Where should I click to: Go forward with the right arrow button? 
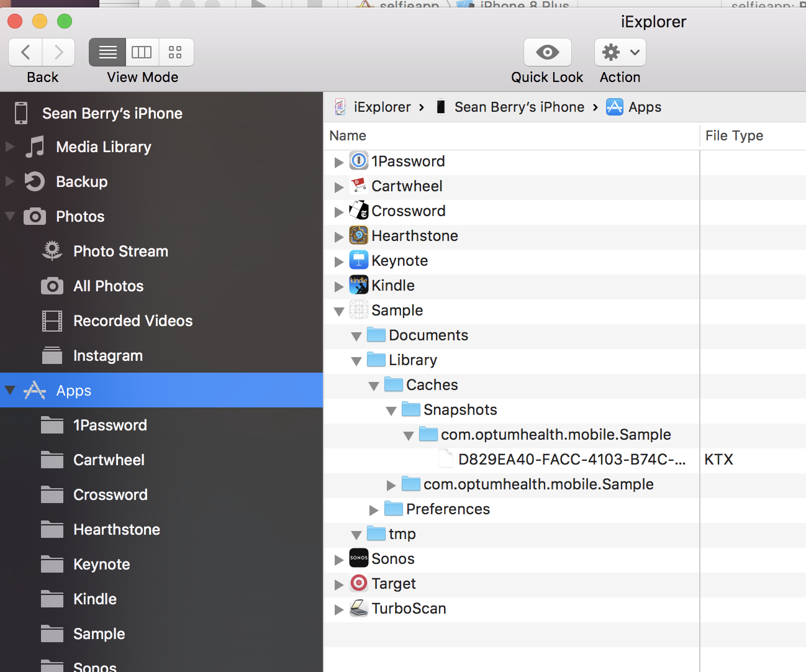click(59, 52)
